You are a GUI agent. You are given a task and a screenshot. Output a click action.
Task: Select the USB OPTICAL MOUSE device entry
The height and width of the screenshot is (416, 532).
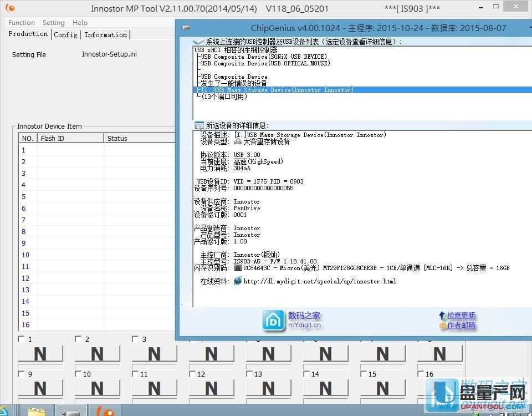pyautogui.click(x=265, y=63)
